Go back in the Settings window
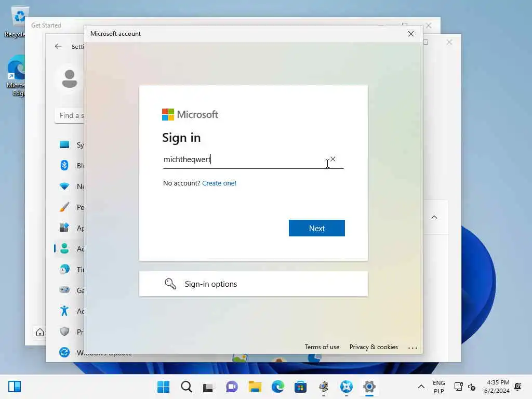This screenshot has height=399, width=532. pos(58,46)
